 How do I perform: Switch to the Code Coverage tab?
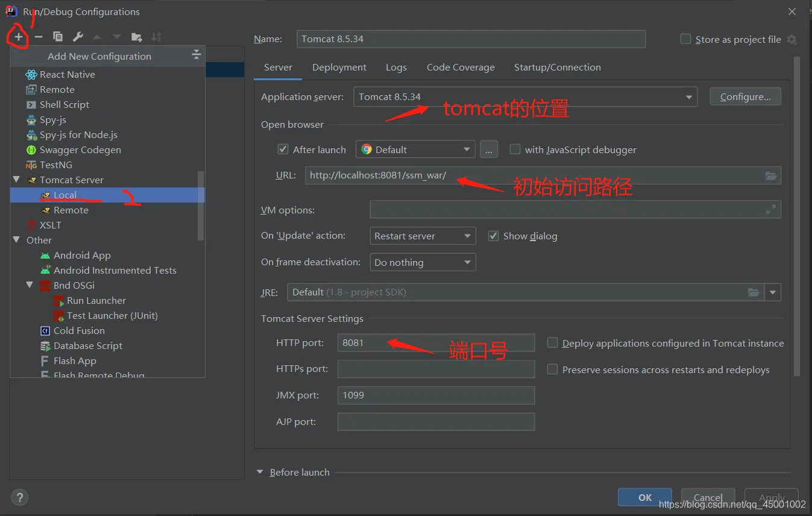461,68
